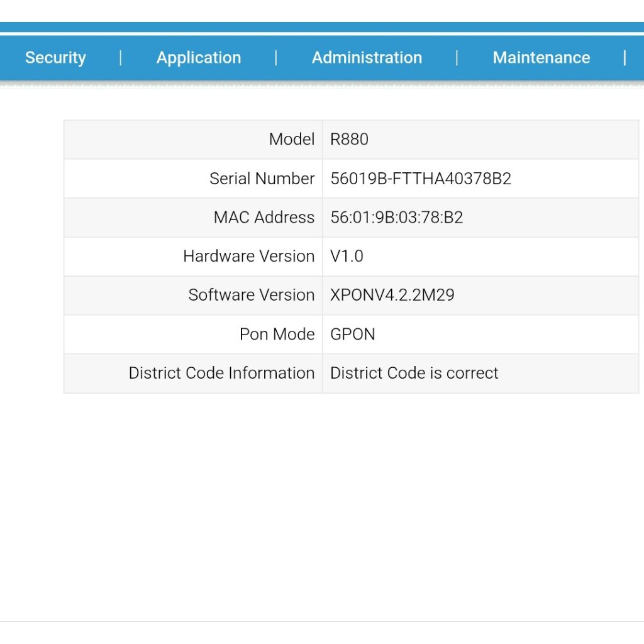Select the District Code is correct message
The image size is (644, 644).
[x=414, y=373]
